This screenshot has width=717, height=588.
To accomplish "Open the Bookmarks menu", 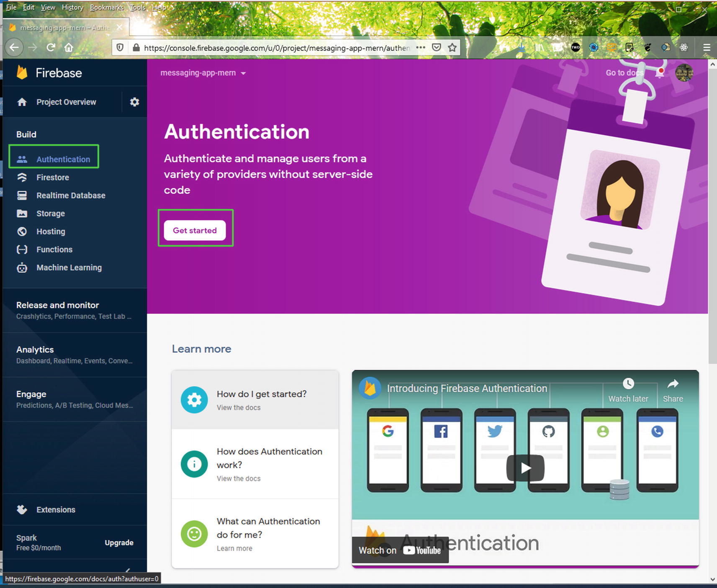I will click(x=106, y=7).
